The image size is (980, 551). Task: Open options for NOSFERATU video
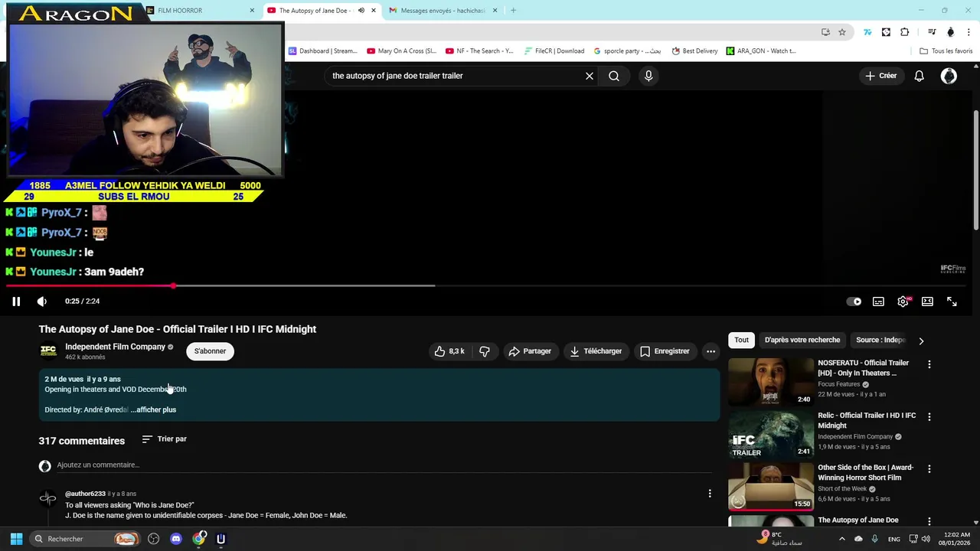[x=929, y=364]
